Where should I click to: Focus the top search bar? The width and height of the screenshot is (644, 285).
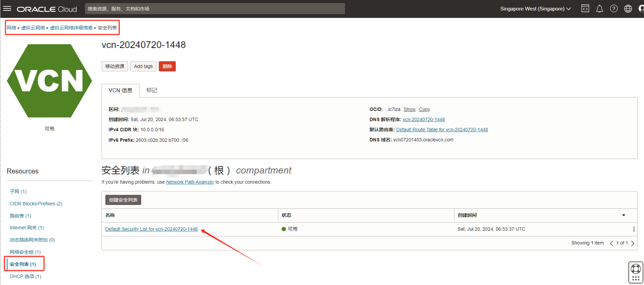215,9
